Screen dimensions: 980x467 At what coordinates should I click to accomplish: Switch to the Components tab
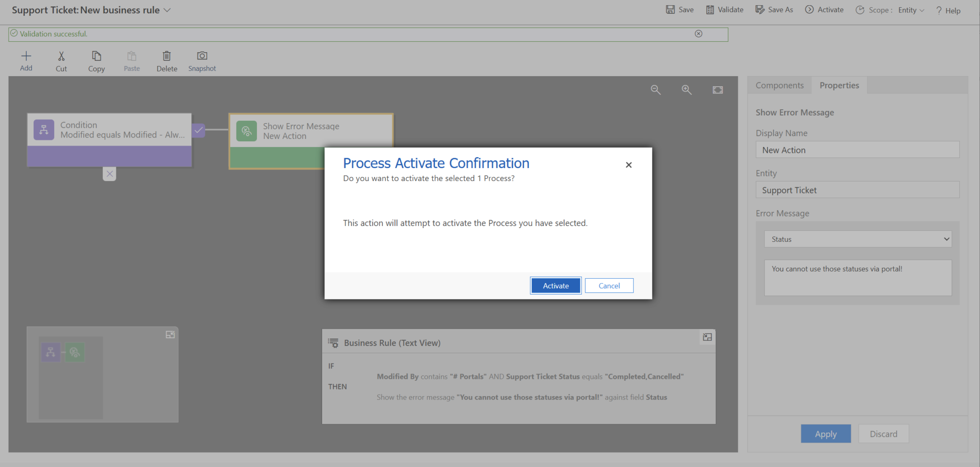[x=779, y=85]
